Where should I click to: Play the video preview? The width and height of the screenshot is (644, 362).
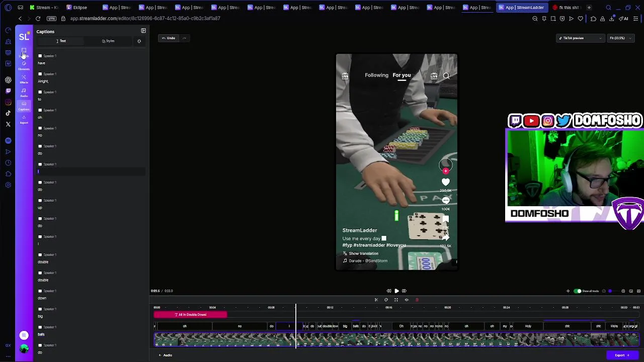[396, 291]
